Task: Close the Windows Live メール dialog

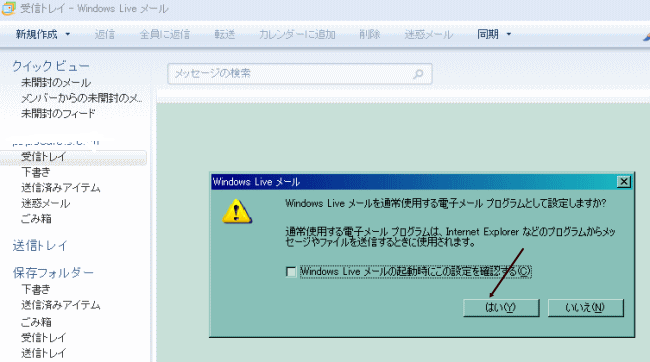Action: (623, 182)
